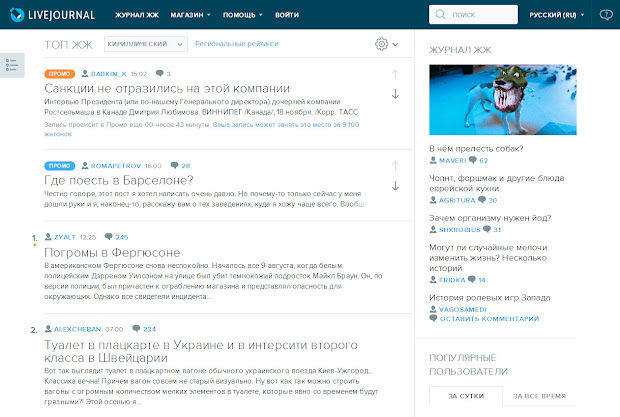
Task: Open article Зачем организму нужен йод?
Action: pos(490,218)
